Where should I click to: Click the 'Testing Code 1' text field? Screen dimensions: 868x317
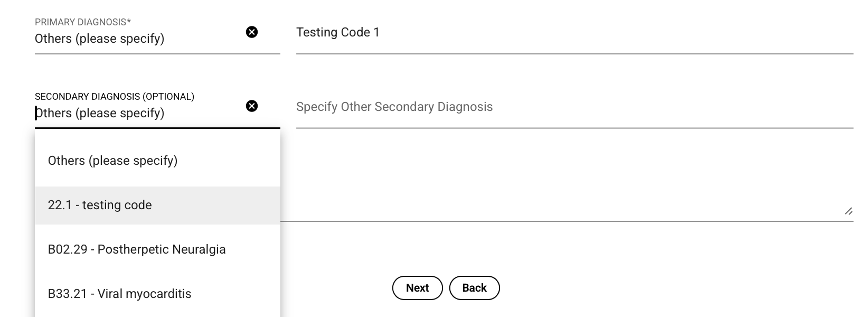(x=574, y=32)
